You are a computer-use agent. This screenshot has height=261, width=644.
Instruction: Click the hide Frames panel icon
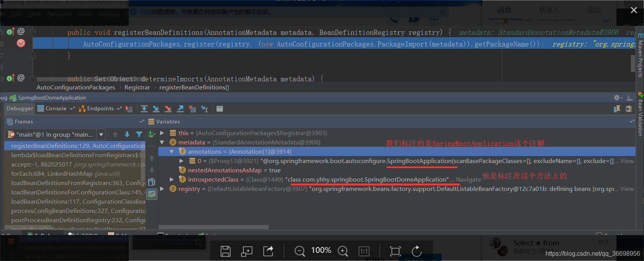tap(142, 122)
